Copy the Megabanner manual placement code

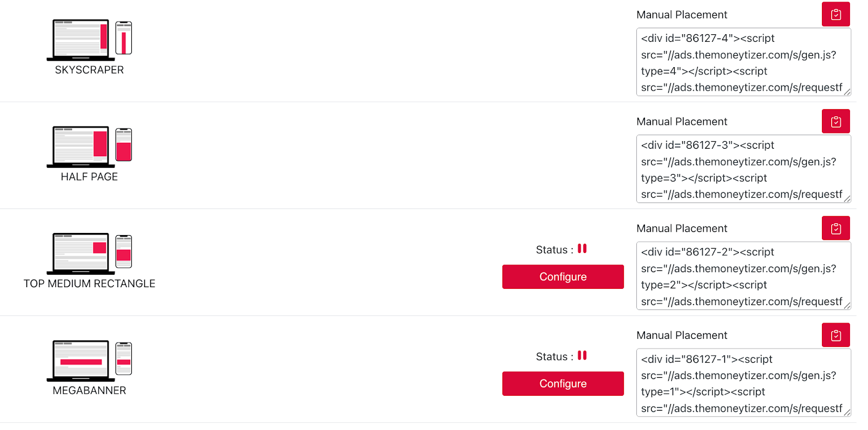835,335
